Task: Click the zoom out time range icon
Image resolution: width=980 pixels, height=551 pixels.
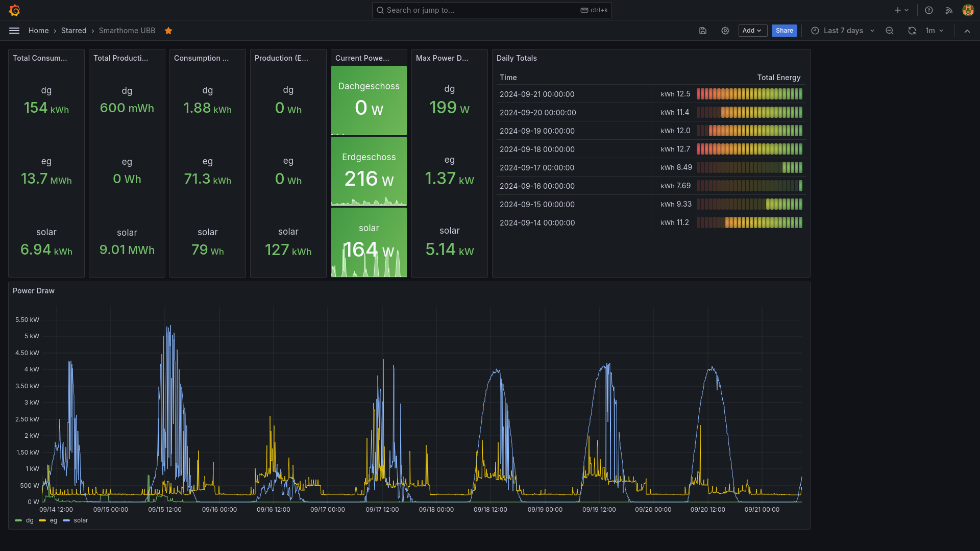Action: coord(890,31)
